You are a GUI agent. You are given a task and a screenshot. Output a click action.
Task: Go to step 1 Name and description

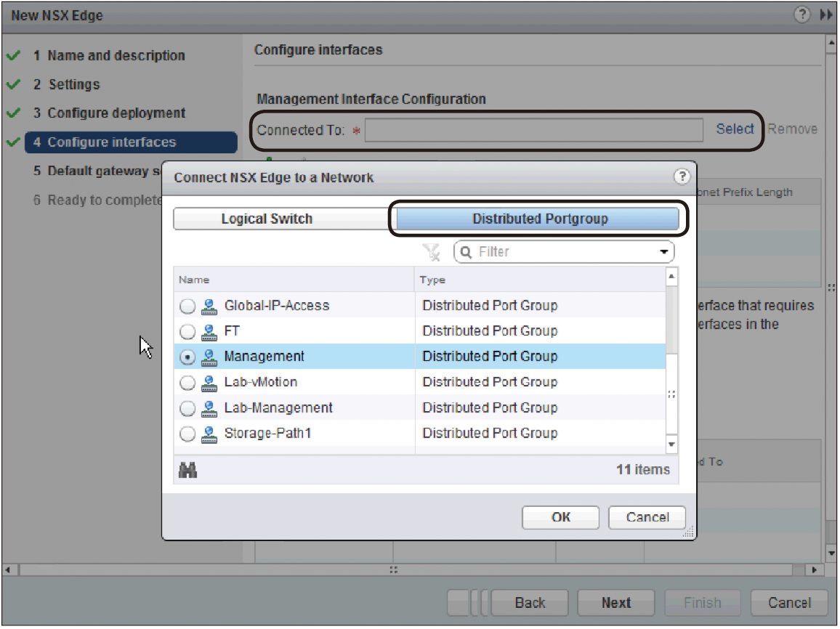[x=116, y=56]
